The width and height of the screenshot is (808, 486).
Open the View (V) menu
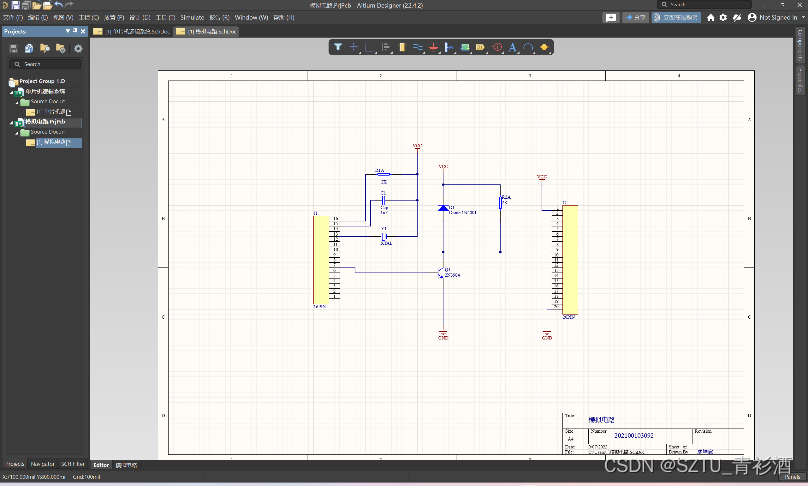click(63, 18)
